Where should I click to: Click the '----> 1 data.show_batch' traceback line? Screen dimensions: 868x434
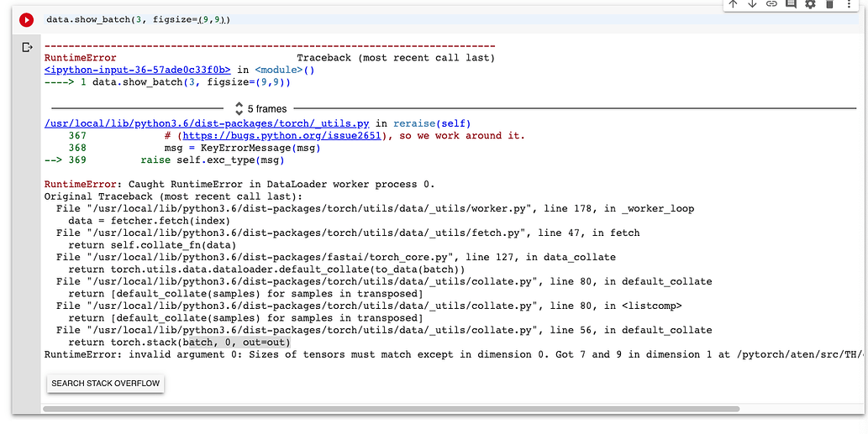(167, 82)
